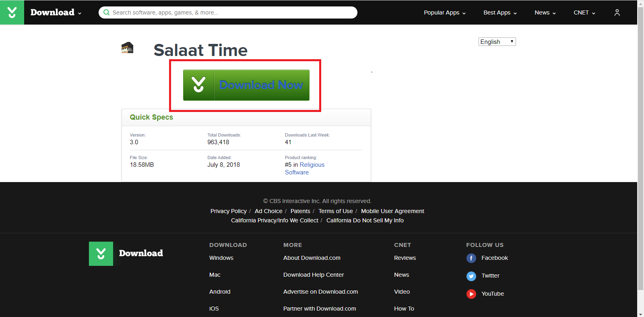644x317 pixels.
Task: Open the English language selector
Action: click(x=497, y=42)
